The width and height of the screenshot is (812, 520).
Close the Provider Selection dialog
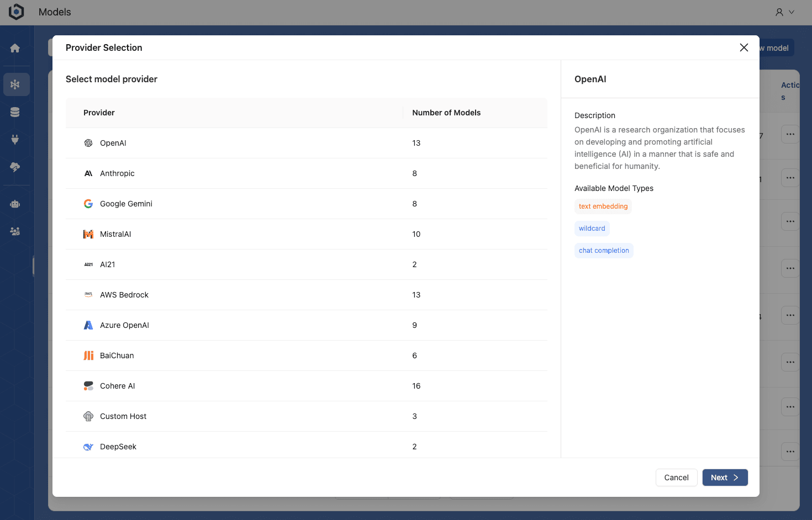pos(744,47)
